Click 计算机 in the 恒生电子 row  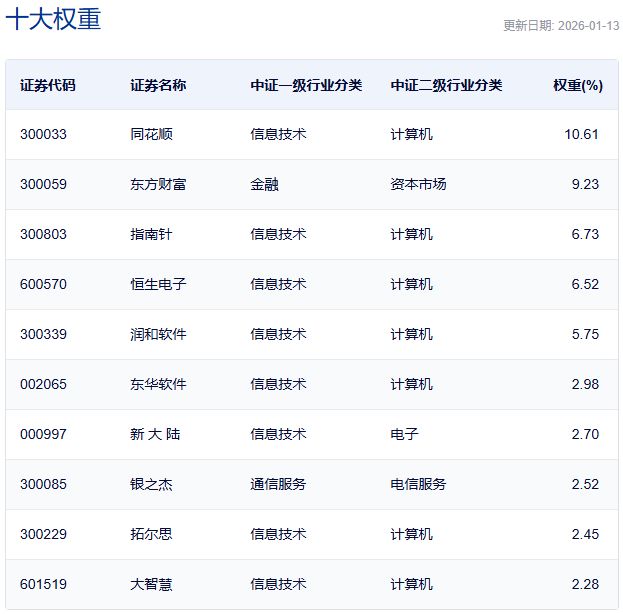pyautogui.click(x=412, y=284)
